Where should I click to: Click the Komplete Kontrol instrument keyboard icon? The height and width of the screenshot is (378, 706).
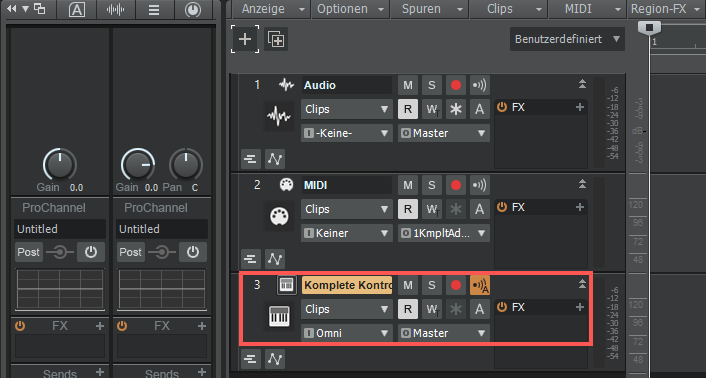click(x=279, y=316)
